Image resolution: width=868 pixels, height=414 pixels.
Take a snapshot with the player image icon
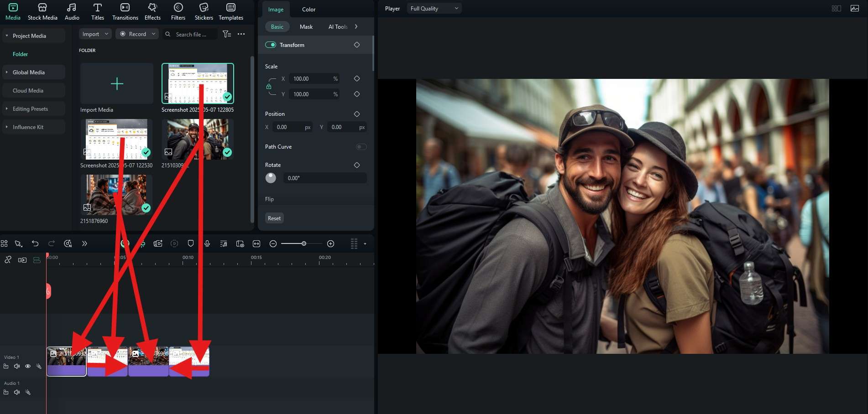(855, 8)
